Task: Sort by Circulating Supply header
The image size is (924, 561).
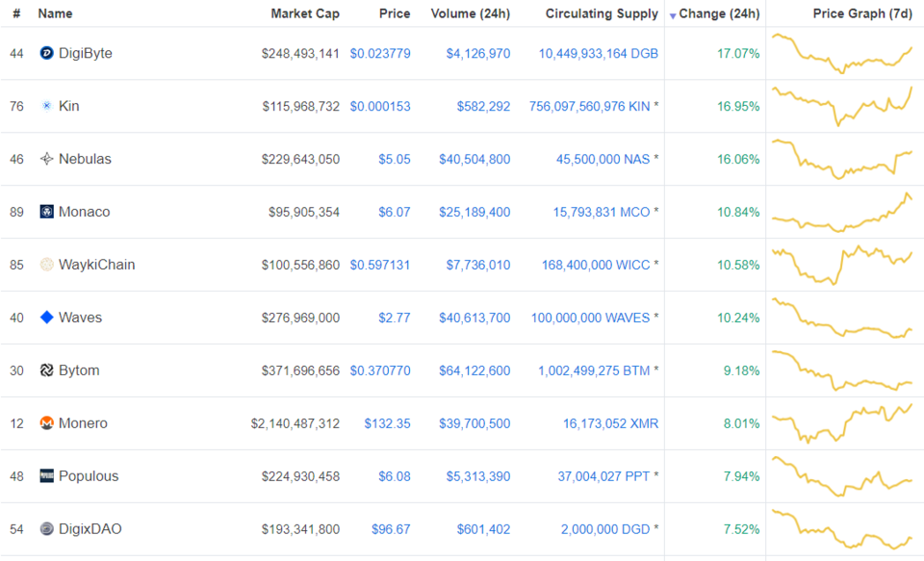Action: point(602,13)
